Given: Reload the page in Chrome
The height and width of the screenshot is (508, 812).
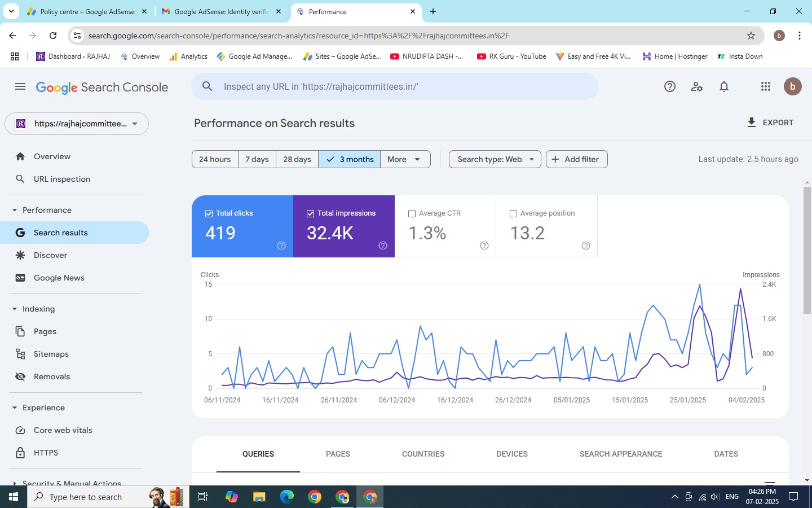Looking at the screenshot, I should (x=53, y=36).
